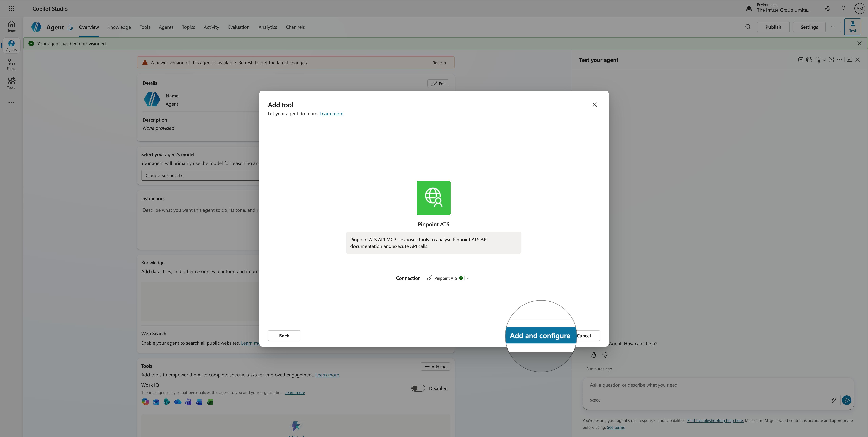This screenshot has width=868, height=437.
Task: Switch to the Topics tab
Action: pos(188,27)
